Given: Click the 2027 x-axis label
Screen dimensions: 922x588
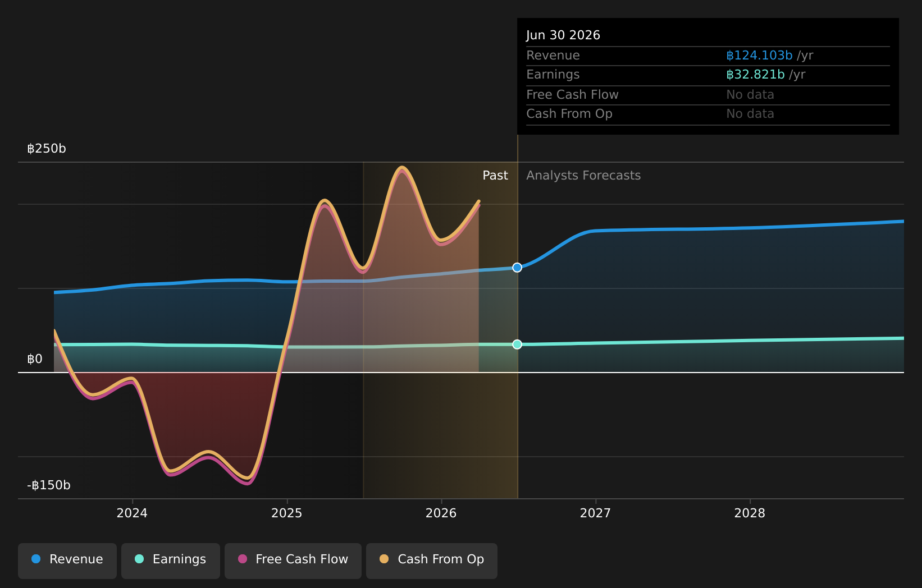Looking at the screenshot, I should (595, 513).
